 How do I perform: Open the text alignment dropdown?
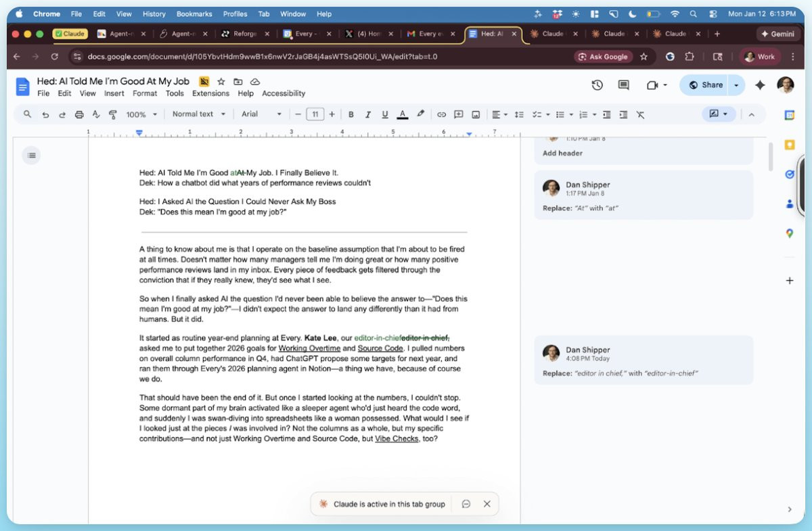[499, 114]
